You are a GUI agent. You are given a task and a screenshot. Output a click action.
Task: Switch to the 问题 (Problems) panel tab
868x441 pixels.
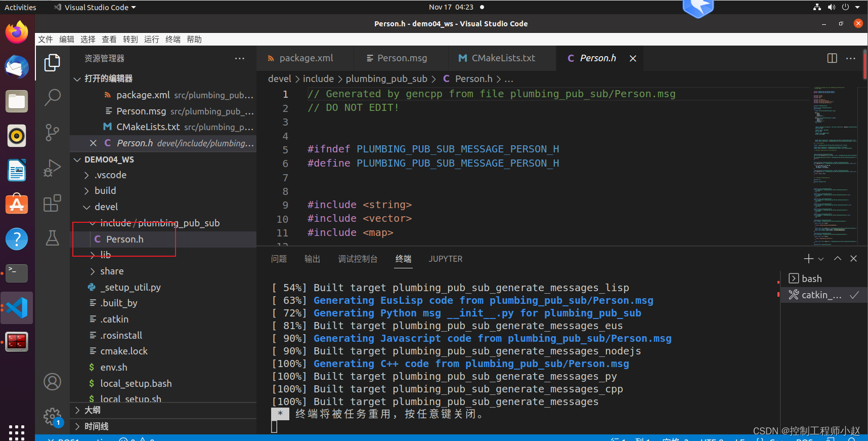(279, 259)
